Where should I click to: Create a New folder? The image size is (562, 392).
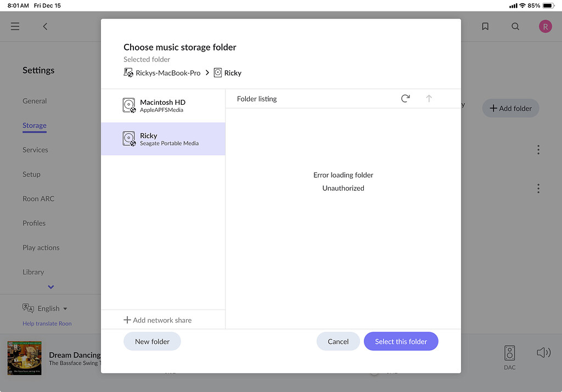click(x=152, y=341)
